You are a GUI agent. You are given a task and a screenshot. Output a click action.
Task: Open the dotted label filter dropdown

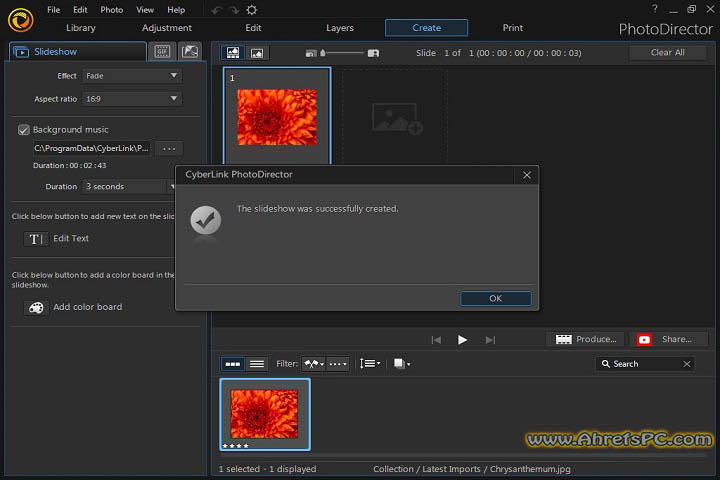338,364
